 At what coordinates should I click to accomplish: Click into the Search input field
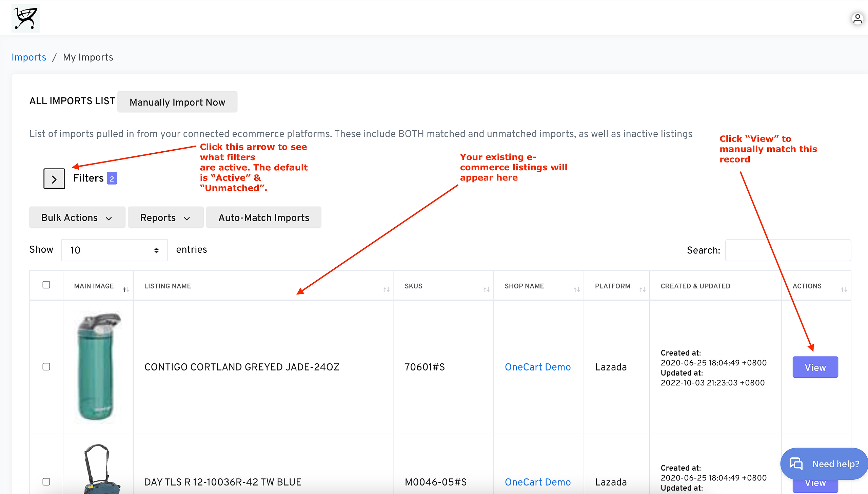(x=788, y=250)
